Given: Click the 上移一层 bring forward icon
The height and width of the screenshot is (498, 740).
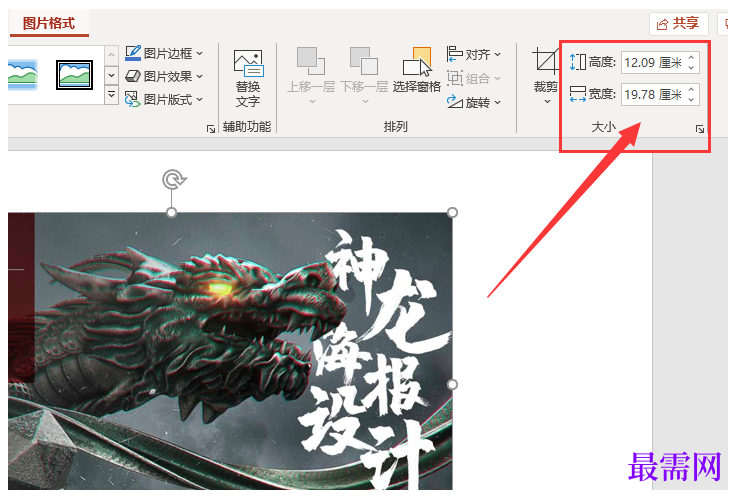Looking at the screenshot, I should [x=311, y=61].
